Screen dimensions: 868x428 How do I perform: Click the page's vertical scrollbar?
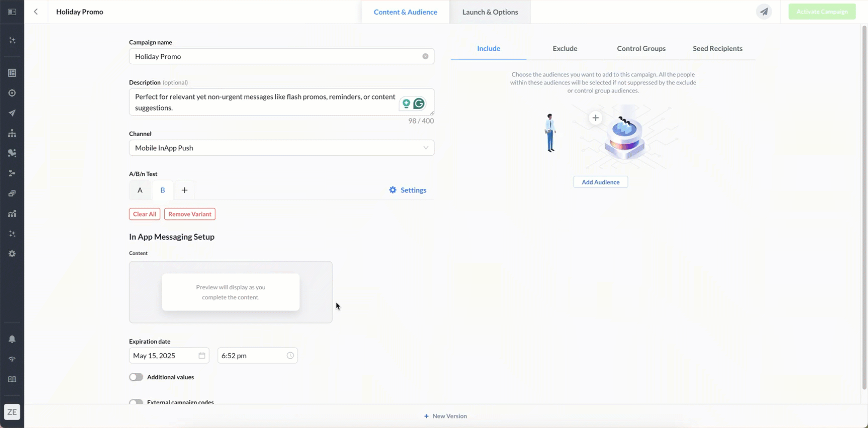(864, 201)
